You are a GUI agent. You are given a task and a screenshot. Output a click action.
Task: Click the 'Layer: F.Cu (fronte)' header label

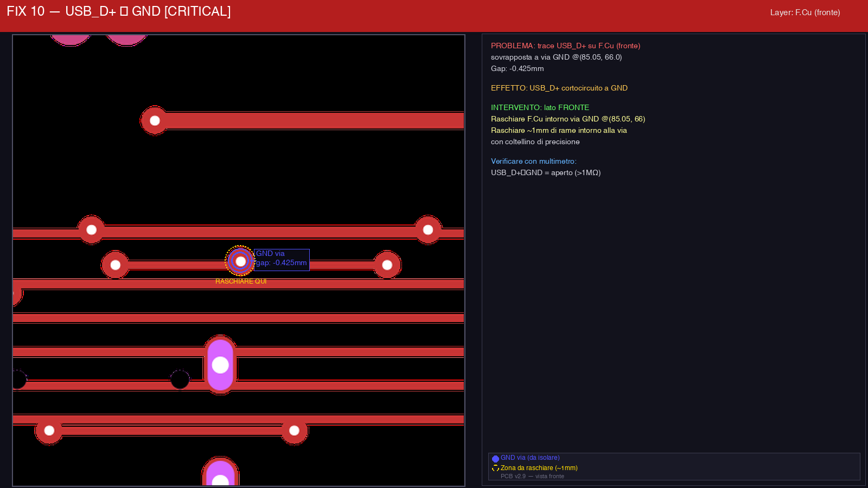[x=805, y=12]
